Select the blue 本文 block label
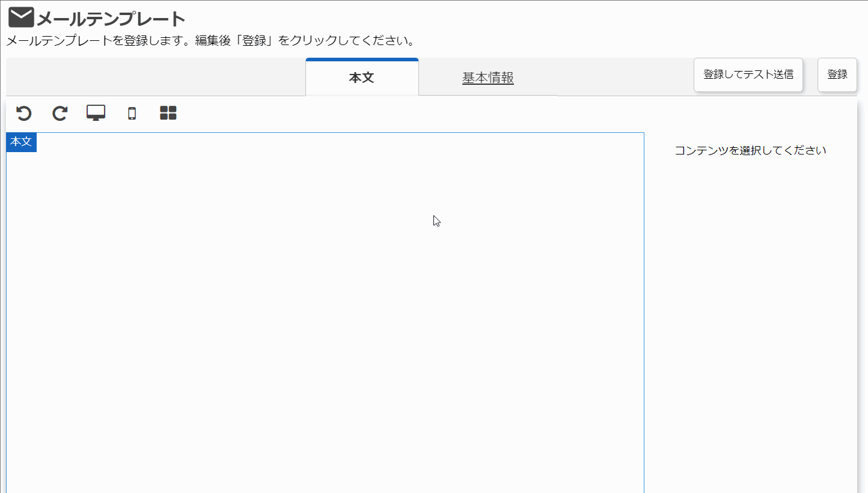The image size is (868, 493). [x=21, y=142]
